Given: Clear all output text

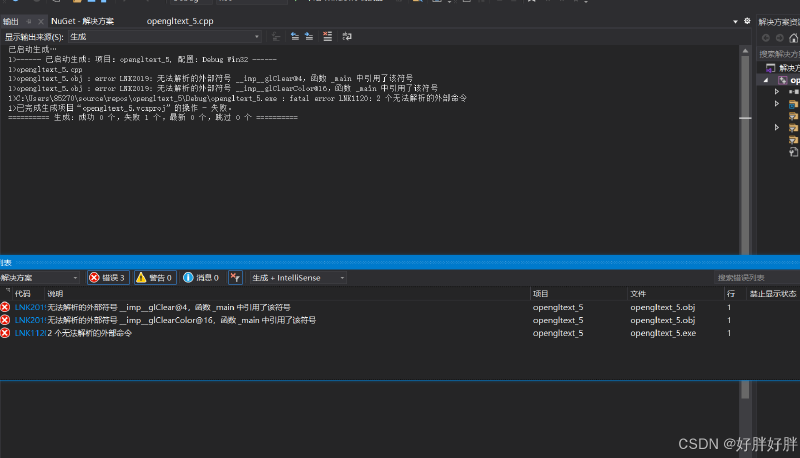Looking at the screenshot, I should coord(328,37).
